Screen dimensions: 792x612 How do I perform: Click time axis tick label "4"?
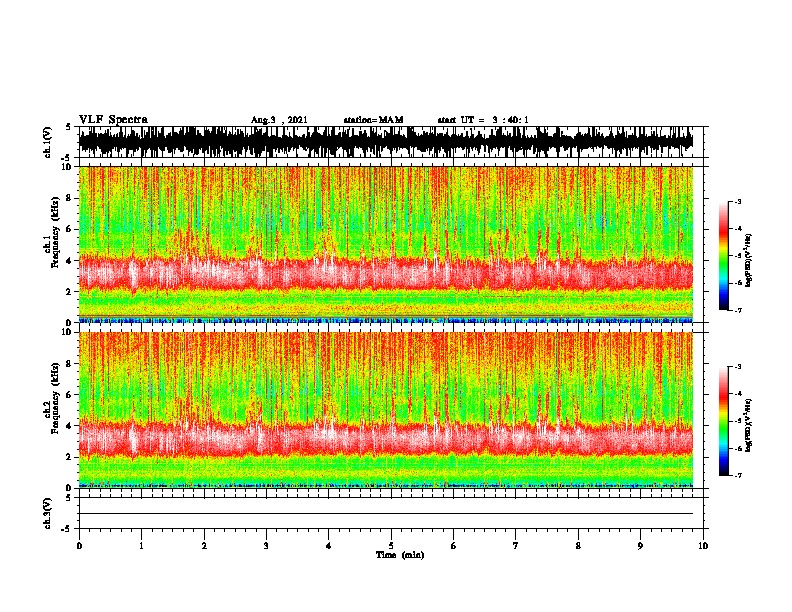(x=329, y=546)
